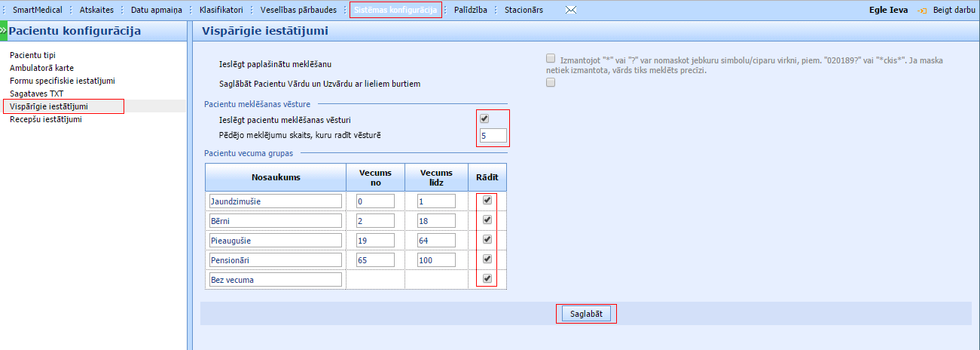Viewport: 980px width, 350px height.
Task: Click the Saglabāt button
Action: tap(586, 314)
